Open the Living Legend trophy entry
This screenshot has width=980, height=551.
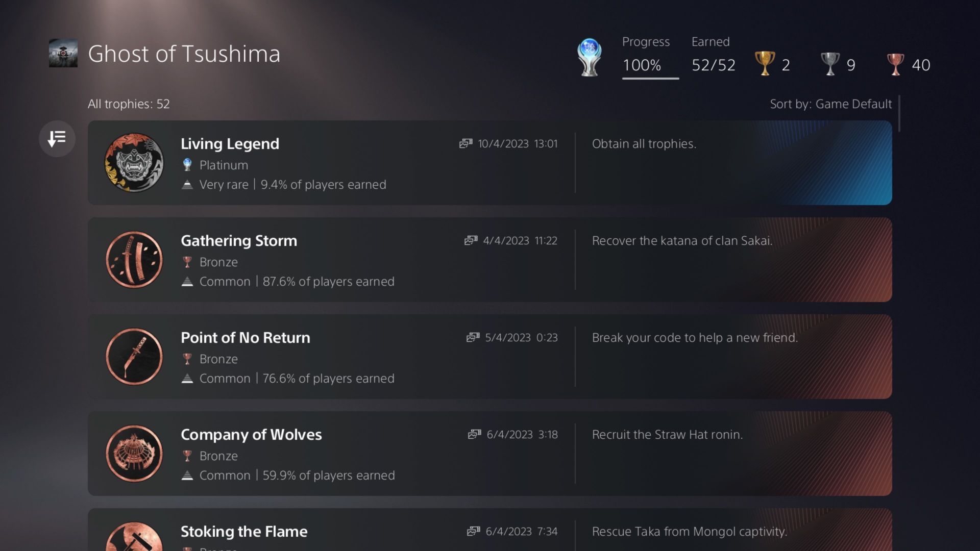(490, 163)
